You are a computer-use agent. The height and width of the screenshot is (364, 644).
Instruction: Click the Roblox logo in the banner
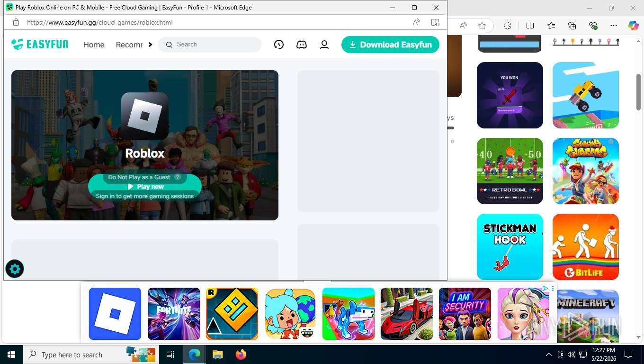click(x=145, y=116)
